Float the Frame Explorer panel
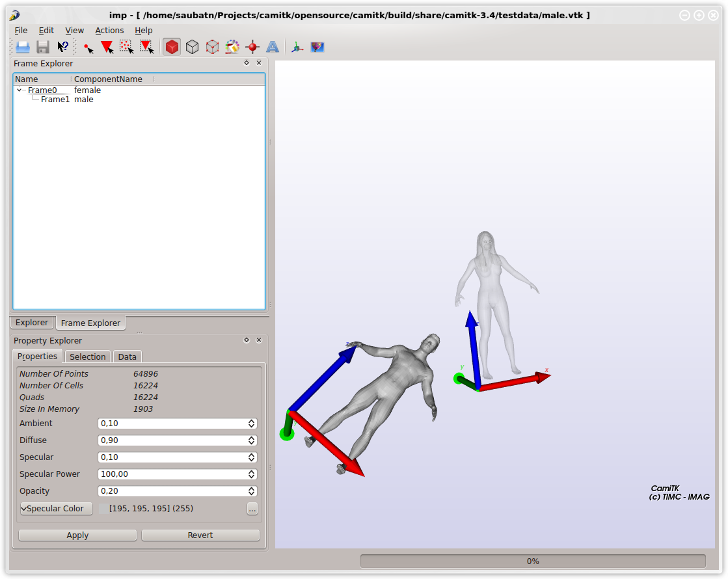 [247, 63]
